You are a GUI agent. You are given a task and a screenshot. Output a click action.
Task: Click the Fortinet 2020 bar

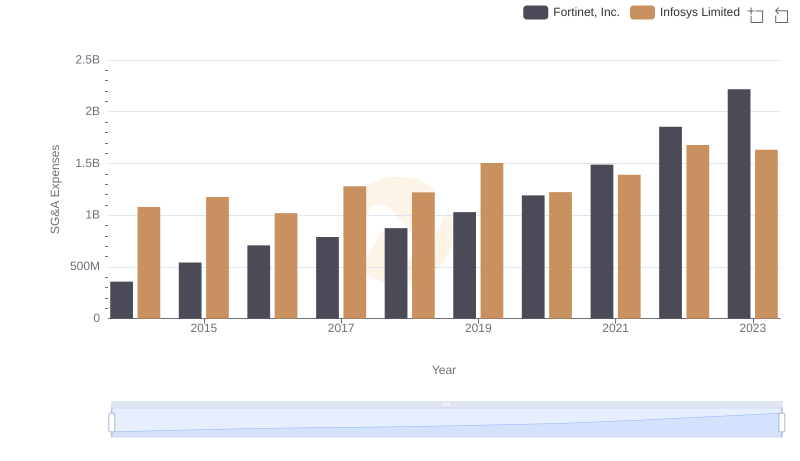(533, 257)
